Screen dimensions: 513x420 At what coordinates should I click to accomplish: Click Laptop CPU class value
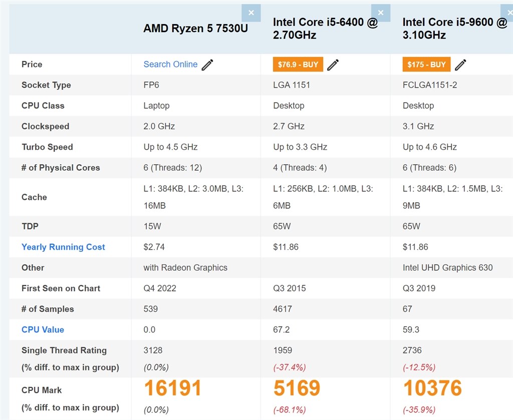click(156, 106)
